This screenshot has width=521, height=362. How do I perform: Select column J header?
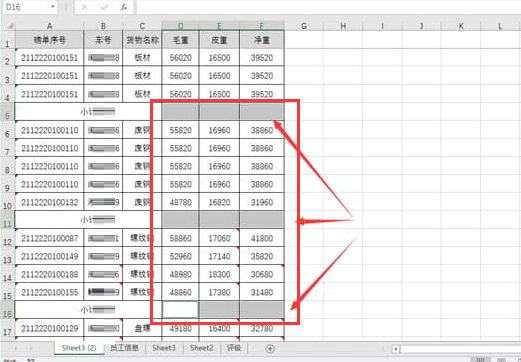click(421, 26)
